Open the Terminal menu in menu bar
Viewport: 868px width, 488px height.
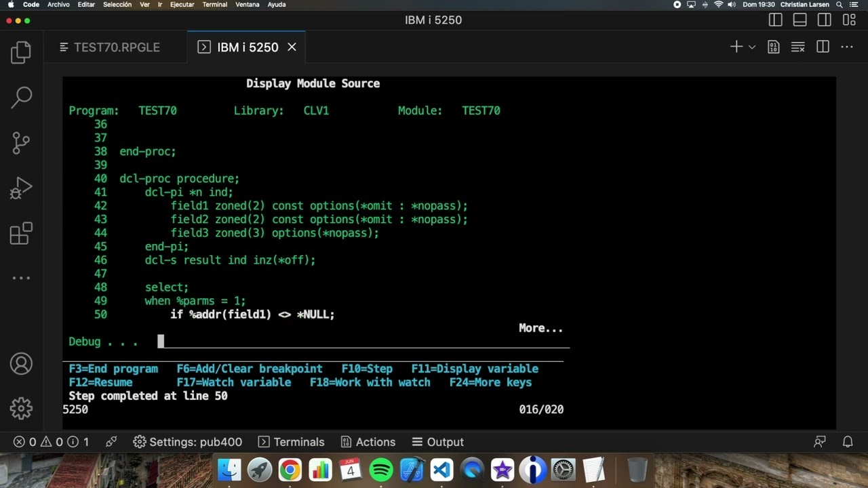[215, 5]
